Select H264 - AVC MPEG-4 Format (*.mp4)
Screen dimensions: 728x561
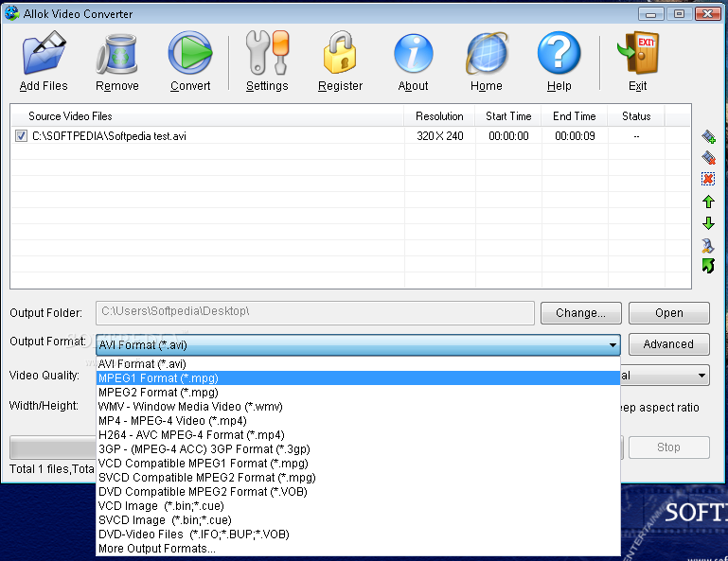(358, 435)
